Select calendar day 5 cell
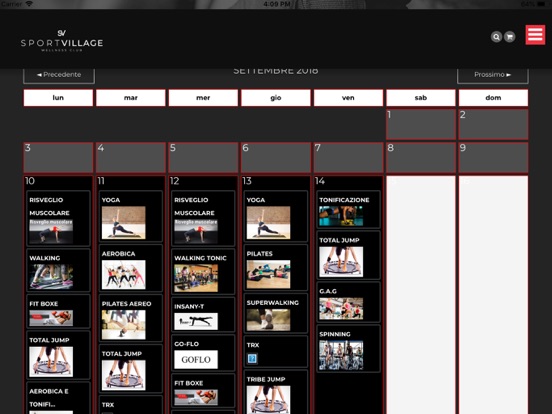Viewport: 552px width, 414px height. tap(203, 157)
